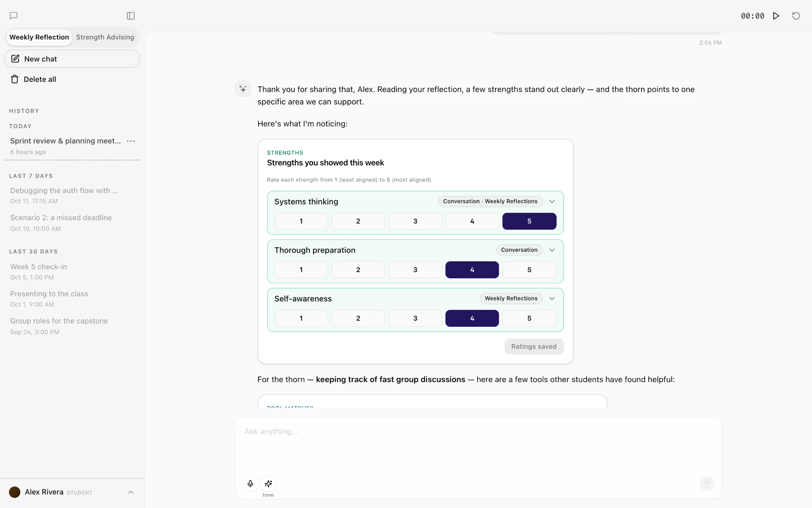Click the Weekly Reflections tag on Self-awareness
The image size is (812, 508).
coord(511,298)
